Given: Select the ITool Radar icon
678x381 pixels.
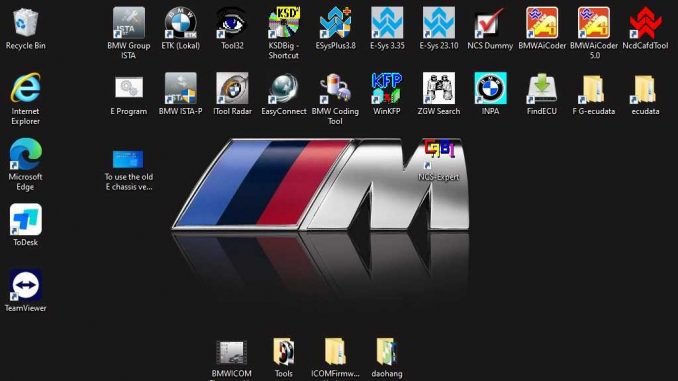Looking at the screenshot, I should point(232,89).
